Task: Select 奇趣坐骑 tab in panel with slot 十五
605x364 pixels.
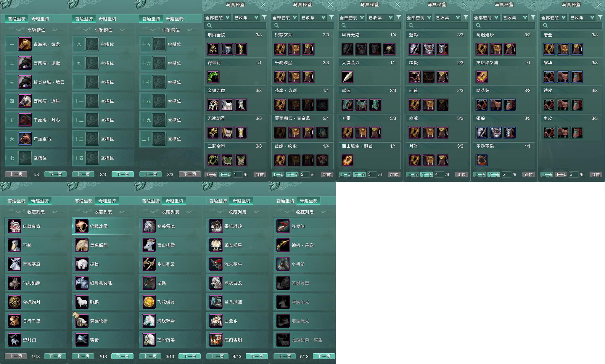Action: coord(175,19)
